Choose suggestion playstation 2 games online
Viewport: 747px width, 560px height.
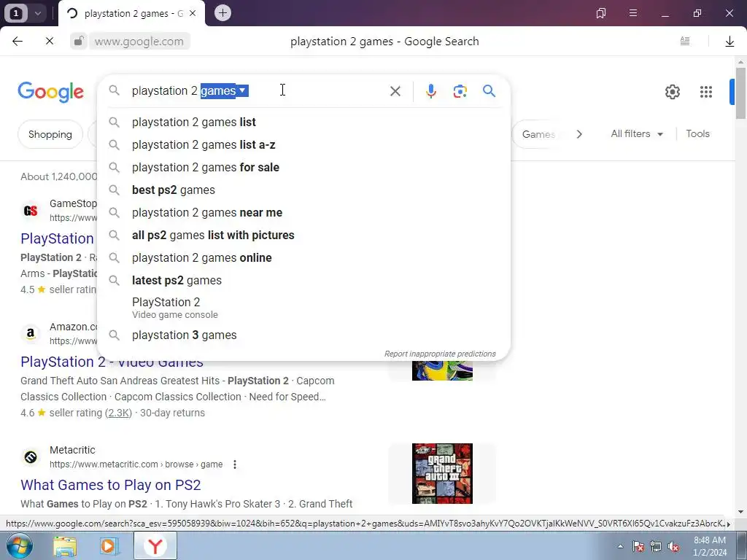303,257
